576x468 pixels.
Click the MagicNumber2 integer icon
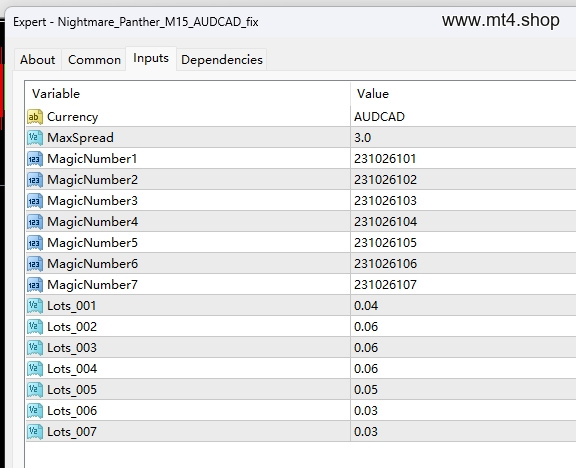35,180
